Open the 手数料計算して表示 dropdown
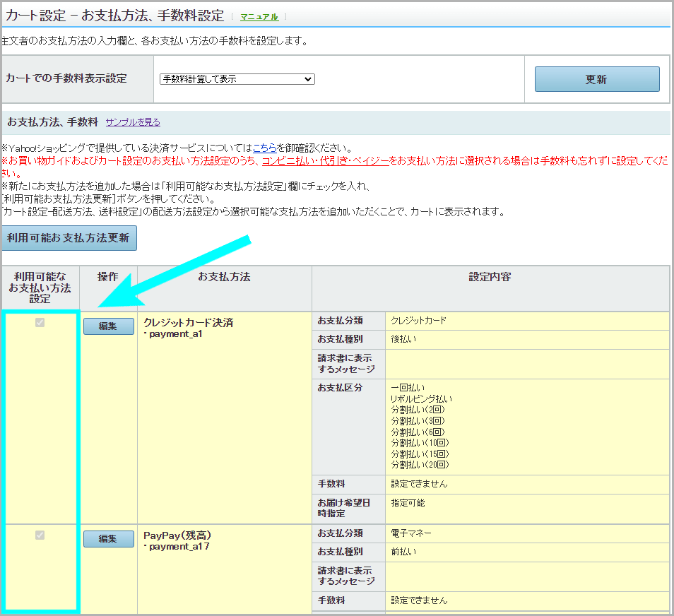 (x=237, y=79)
